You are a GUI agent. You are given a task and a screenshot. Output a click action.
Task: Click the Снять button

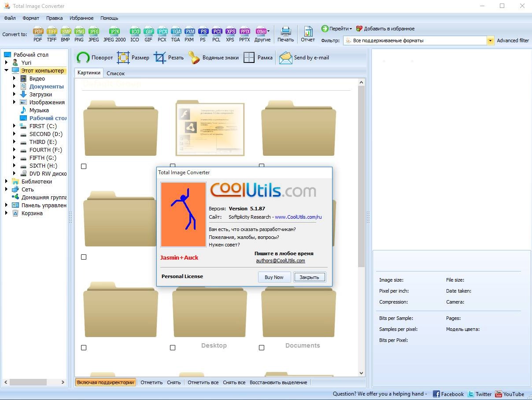pos(174,382)
